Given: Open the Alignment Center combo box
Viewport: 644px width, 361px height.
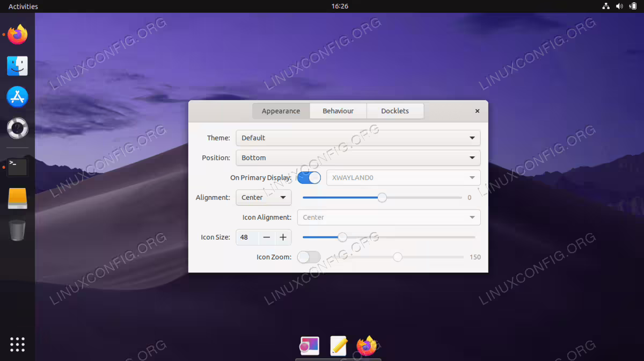Looking at the screenshot, I should click(x=264, y=197).
